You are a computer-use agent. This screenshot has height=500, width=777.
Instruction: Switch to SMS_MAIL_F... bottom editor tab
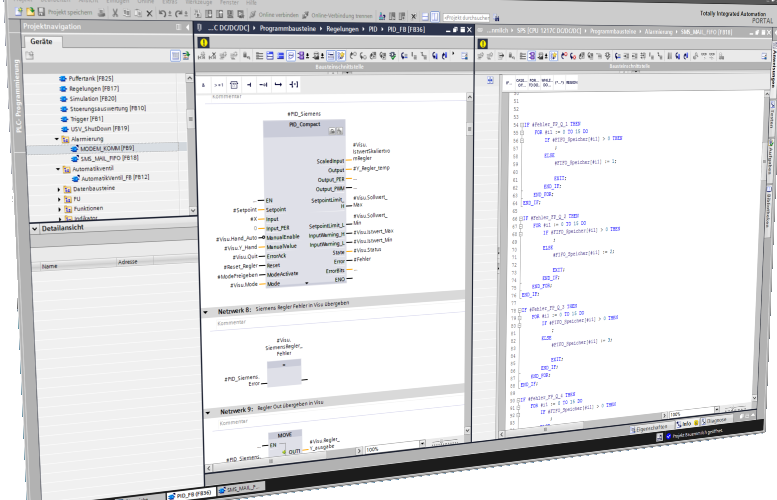239,489
